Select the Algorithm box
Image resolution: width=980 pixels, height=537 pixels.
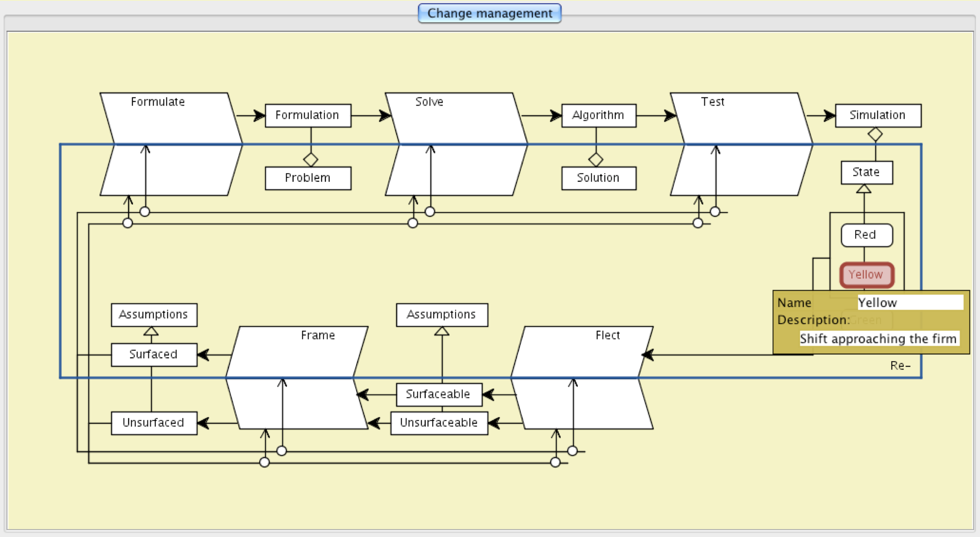[598, 116]
